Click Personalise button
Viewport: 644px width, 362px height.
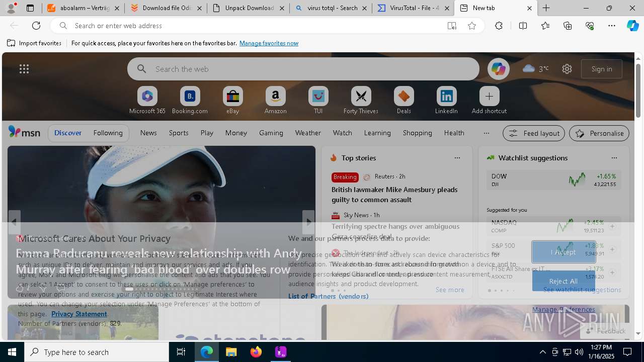(x=599, y=133)
